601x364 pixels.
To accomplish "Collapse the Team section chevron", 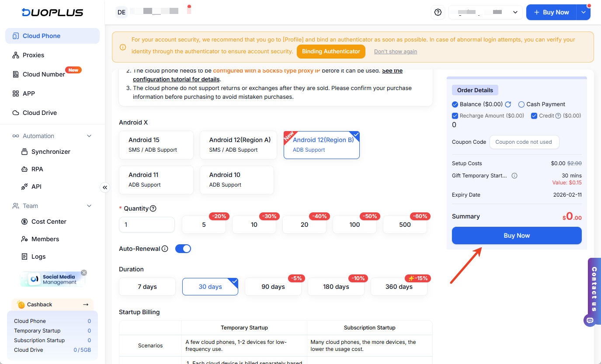I will 89,206.
